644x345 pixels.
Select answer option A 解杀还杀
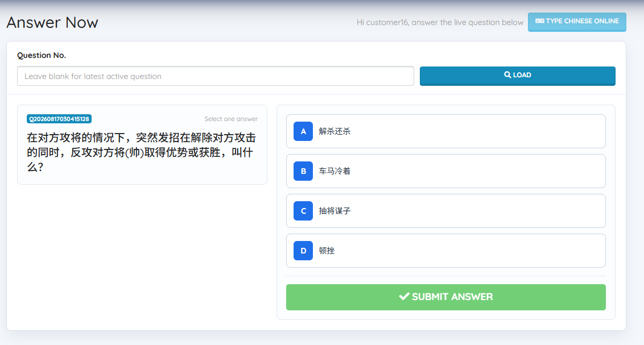pyautogui.click(x=445, y=131)
